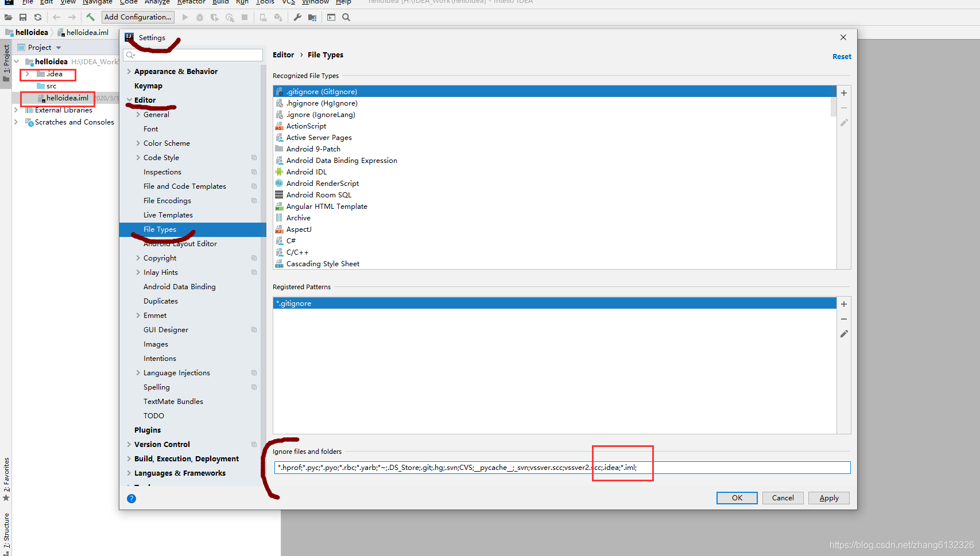980x556 pixels.
Task: Click the Stop square toolbar icon
Action: coord(245,17)
